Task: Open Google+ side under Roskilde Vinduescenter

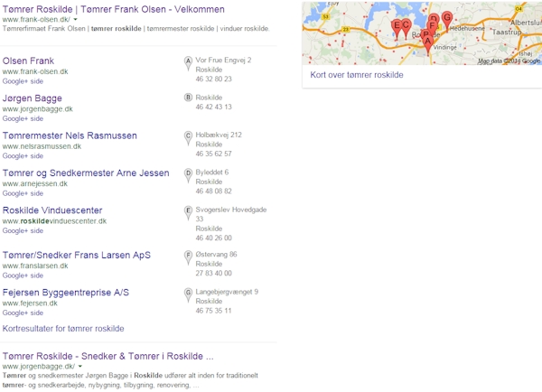Action: click(x=23, y=230)
